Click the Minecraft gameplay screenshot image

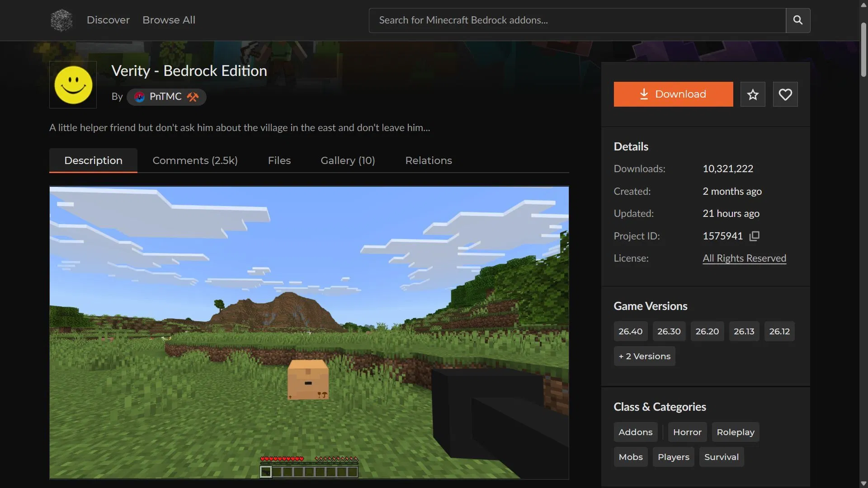click(309, 333)
